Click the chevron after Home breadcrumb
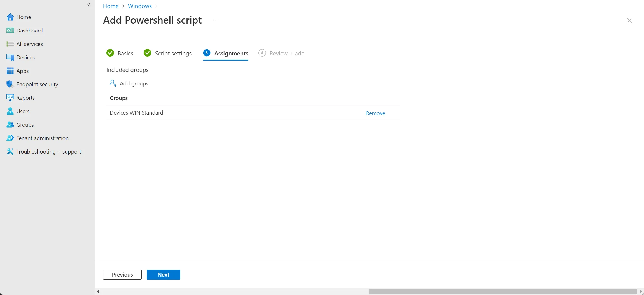 123,6
